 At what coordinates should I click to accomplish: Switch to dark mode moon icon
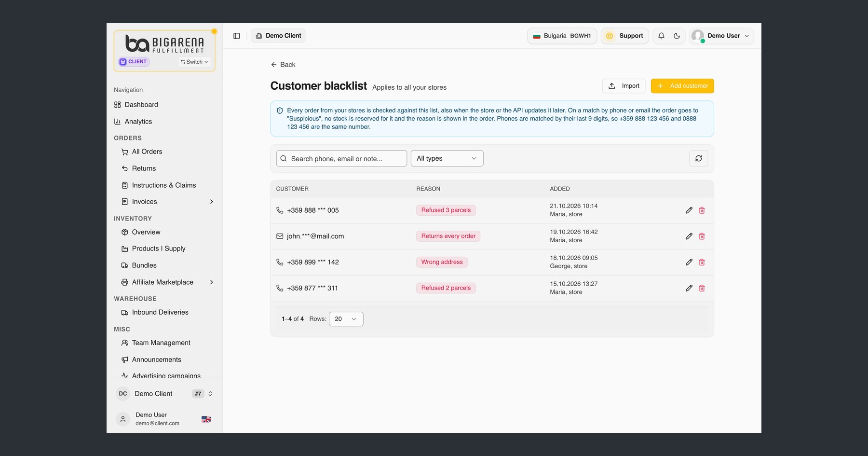tap(677, 36)
